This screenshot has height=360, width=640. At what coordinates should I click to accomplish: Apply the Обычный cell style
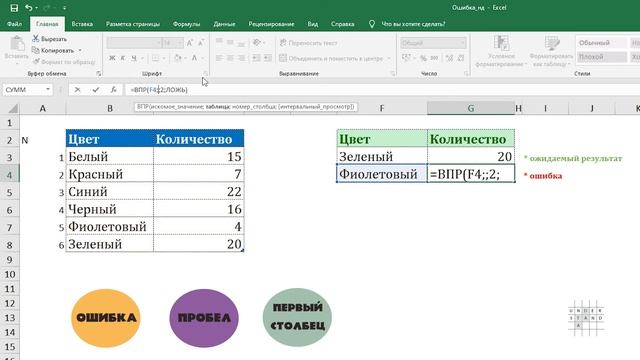pos(602,43)
